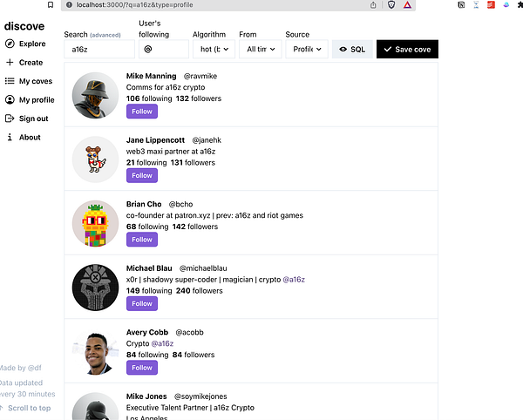The width and height of the screenshot is (523, 420).
Task: Click the Create plus icon
Action: [x=10, y=63]
